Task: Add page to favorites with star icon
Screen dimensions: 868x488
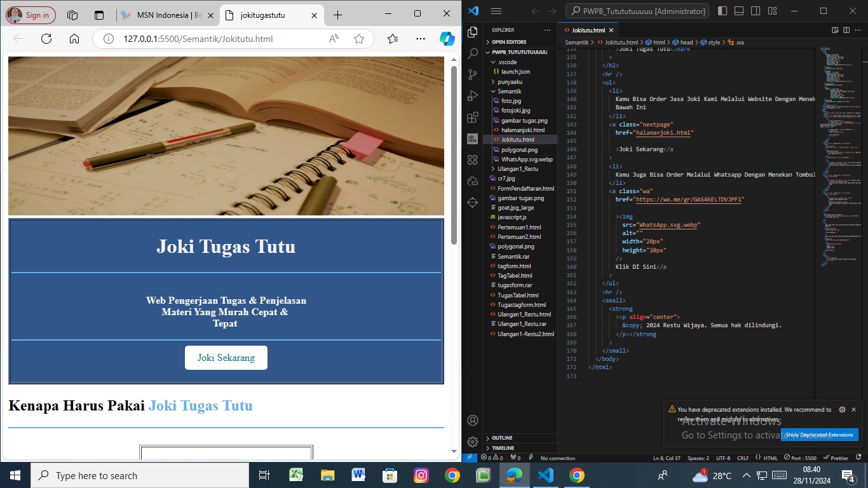Action: [x=359, y=39]
